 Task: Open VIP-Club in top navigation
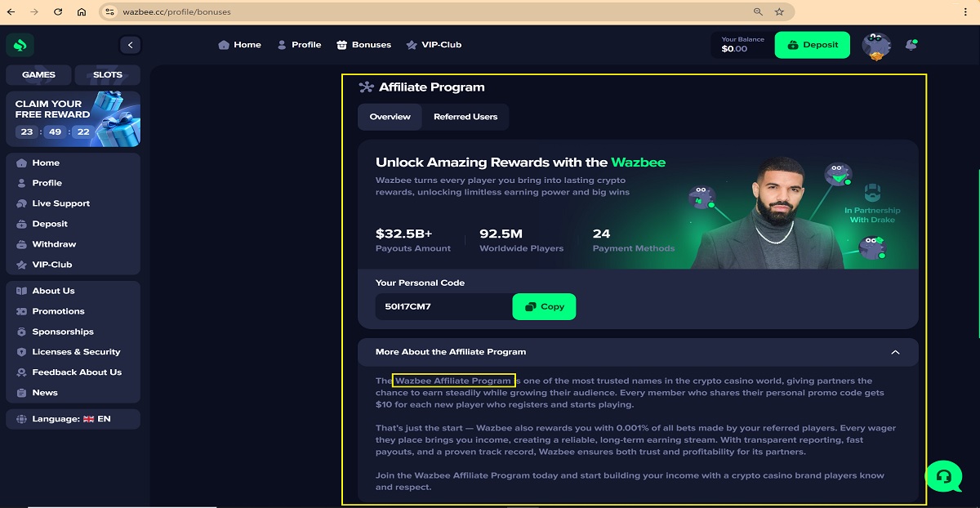point(434,45)
